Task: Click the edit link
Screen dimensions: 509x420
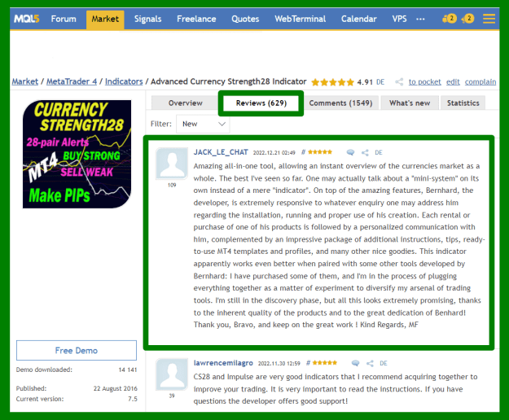Action: 453,81
